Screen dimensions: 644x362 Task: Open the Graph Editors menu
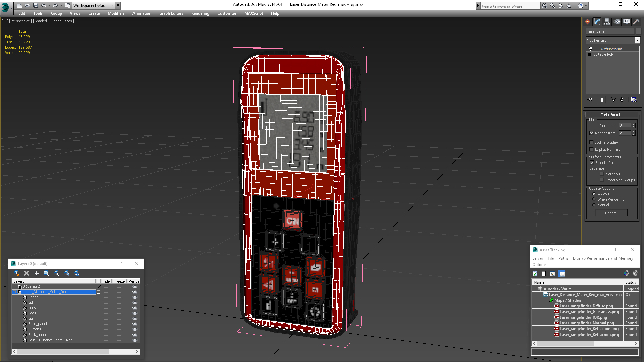pyautogui.click(x=171, y=13)
